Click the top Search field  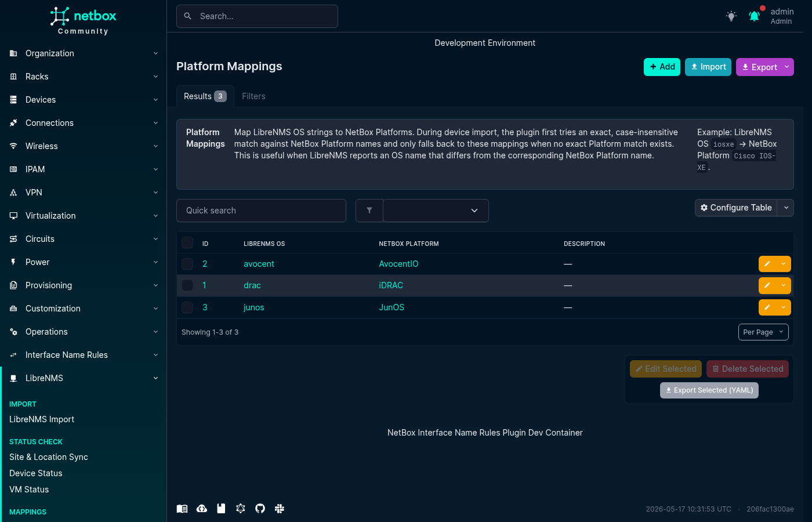[257, 16]
